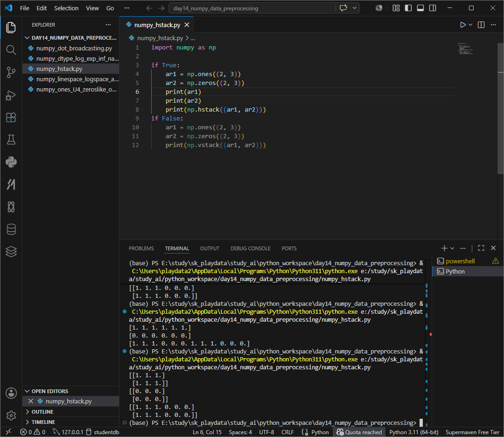This screenshot has width=504, height=437.
Task: Change encoding via UTF-8 status item
Action: click(x=266, y=432)
